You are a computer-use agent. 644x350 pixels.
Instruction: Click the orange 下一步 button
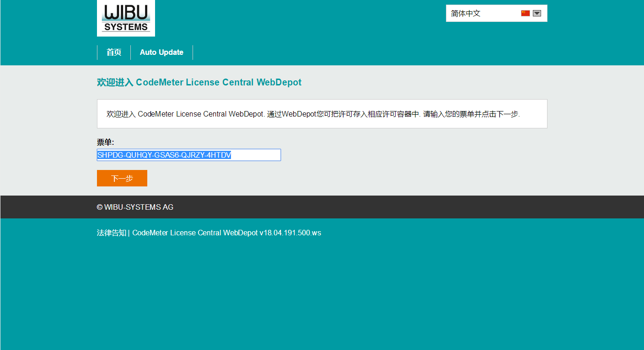click(x=122, y=178)
